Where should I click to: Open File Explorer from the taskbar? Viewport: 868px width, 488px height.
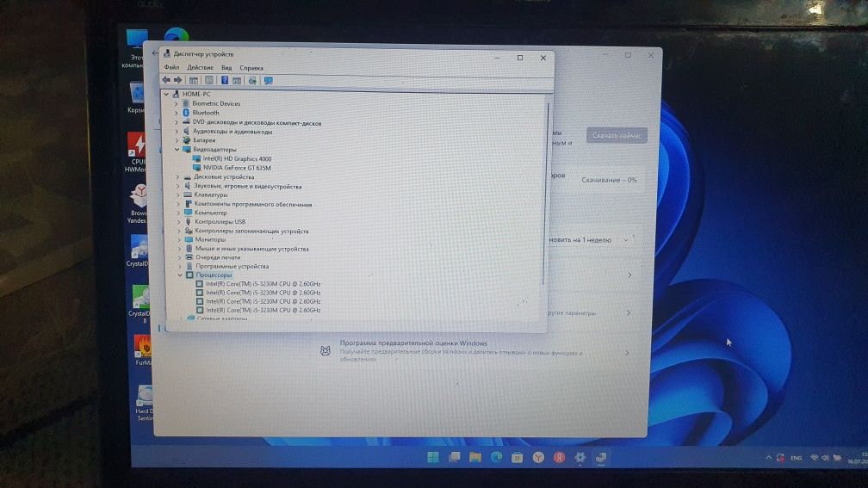pos(475,457)
